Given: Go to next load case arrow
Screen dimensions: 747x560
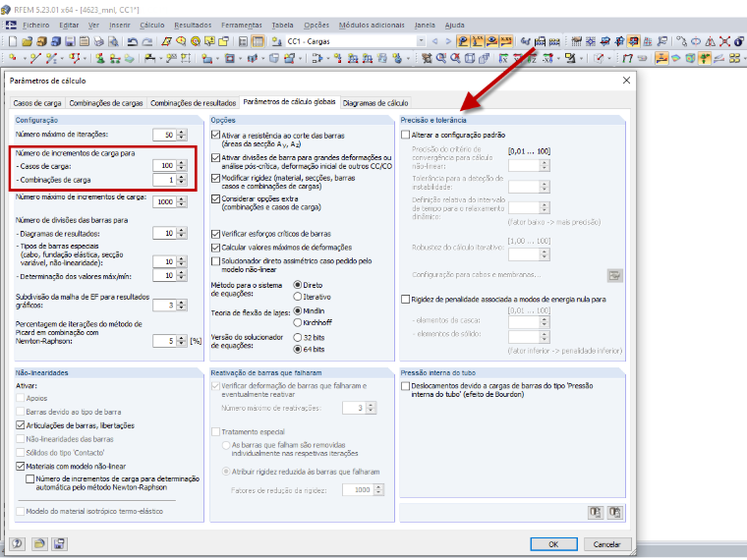Looking at the screenshot, I should [448, 41].
